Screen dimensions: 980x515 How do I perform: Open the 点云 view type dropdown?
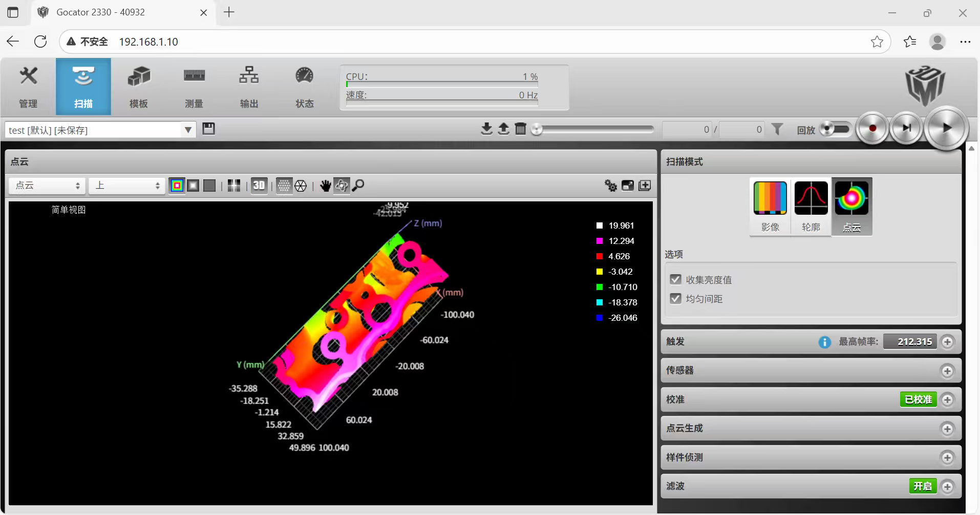[47, 186]
